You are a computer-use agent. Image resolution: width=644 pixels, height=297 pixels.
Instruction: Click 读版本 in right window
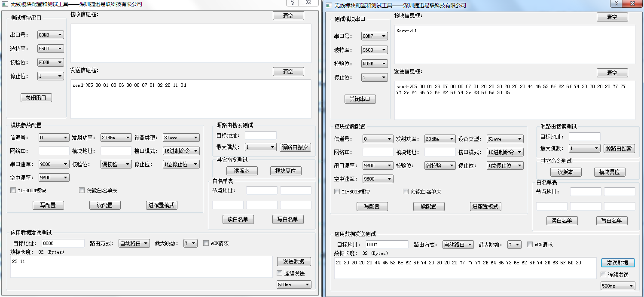[566, 172]
